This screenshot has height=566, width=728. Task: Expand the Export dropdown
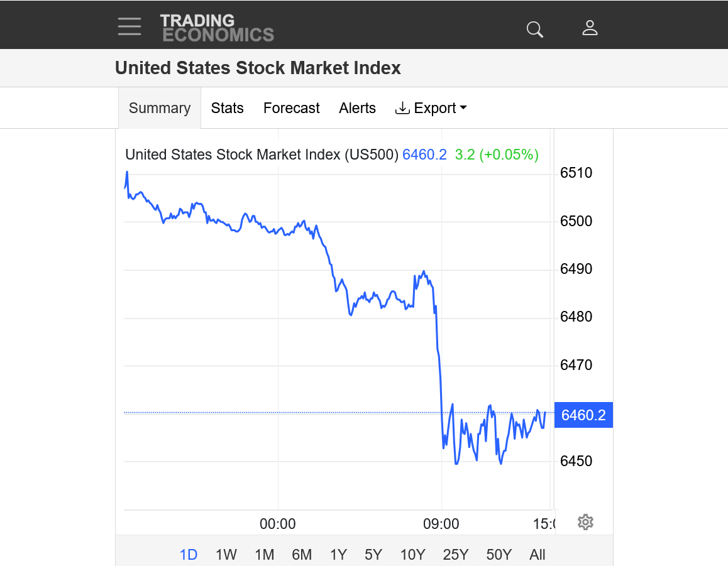[431, 108]
